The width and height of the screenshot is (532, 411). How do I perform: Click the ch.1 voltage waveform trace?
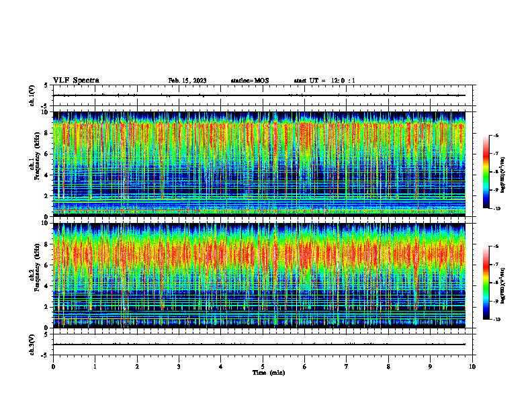point(259,95)
